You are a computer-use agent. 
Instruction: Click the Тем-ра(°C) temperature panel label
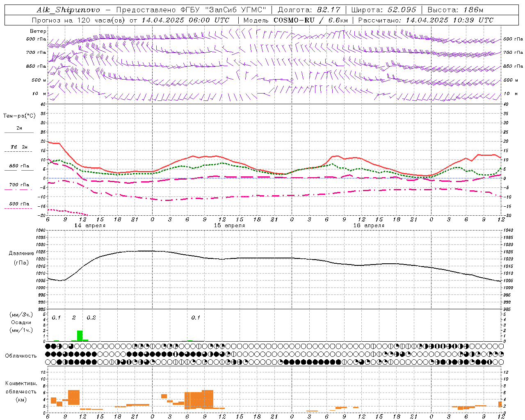click(19, 116)
